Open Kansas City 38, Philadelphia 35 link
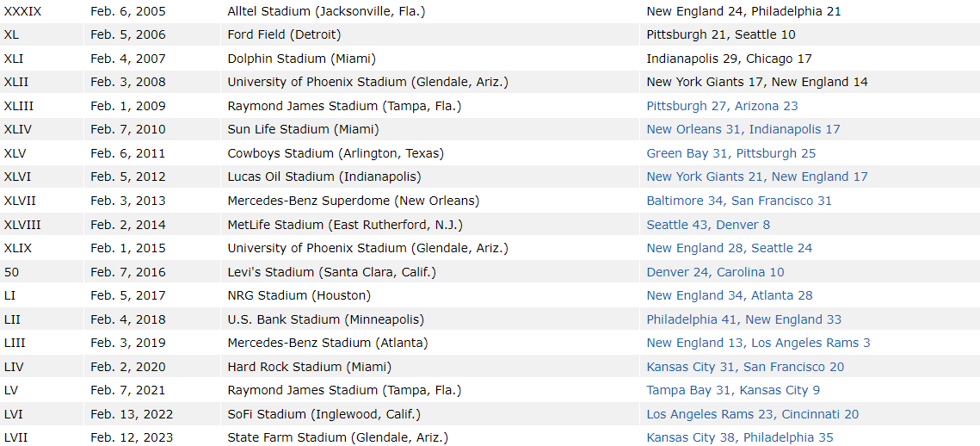The width and height of the screenshot is (980, 446). click(740, 437)
